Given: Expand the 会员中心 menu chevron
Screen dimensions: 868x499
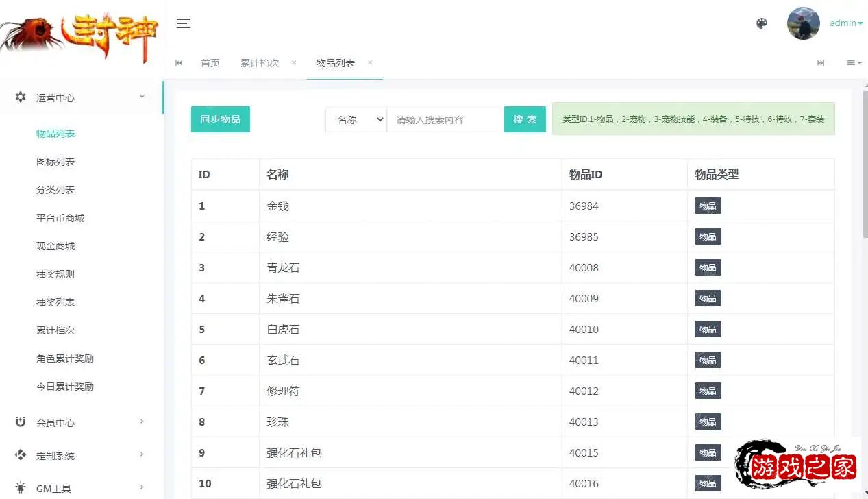Looking at the screenshot, I should (x=142, y=422).
